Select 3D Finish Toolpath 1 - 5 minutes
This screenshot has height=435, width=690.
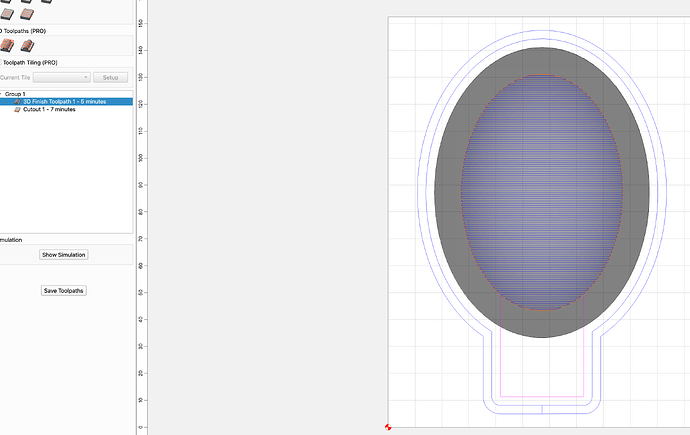point(66,102)
